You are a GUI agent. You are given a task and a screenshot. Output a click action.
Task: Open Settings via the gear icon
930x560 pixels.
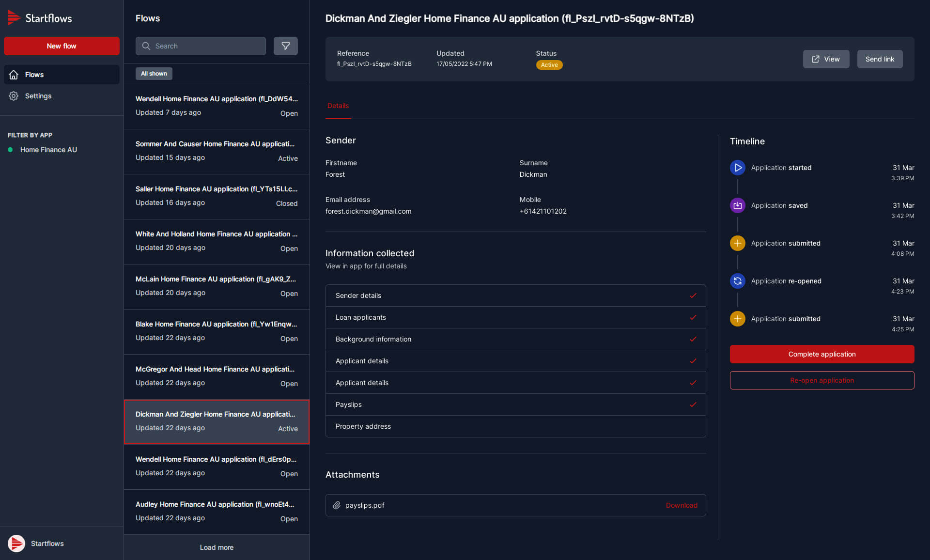point(13,96)
